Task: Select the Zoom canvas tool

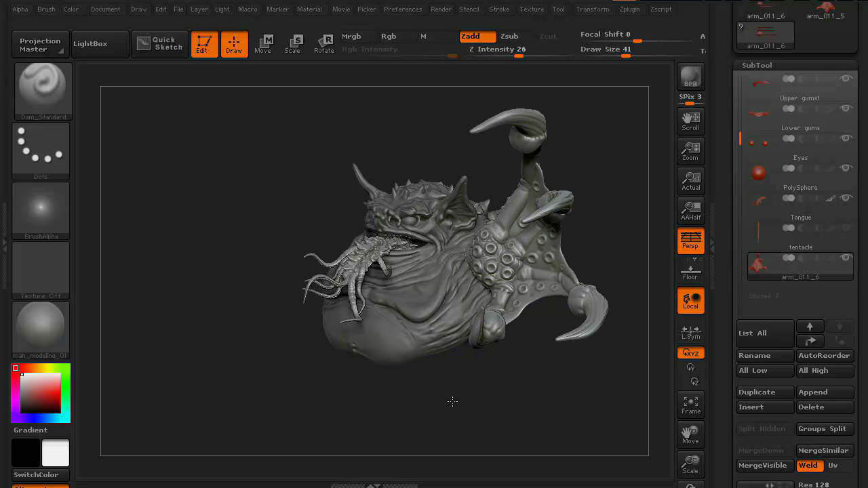Action: click(690, 150)
